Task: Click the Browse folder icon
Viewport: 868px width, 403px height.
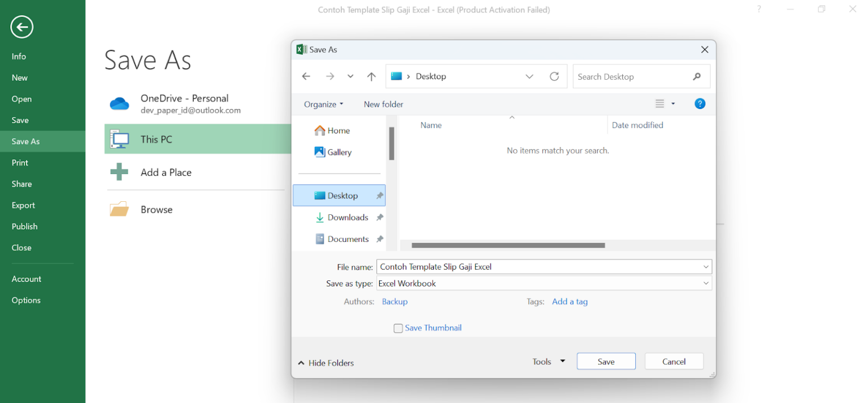Action: click(119, 209)
